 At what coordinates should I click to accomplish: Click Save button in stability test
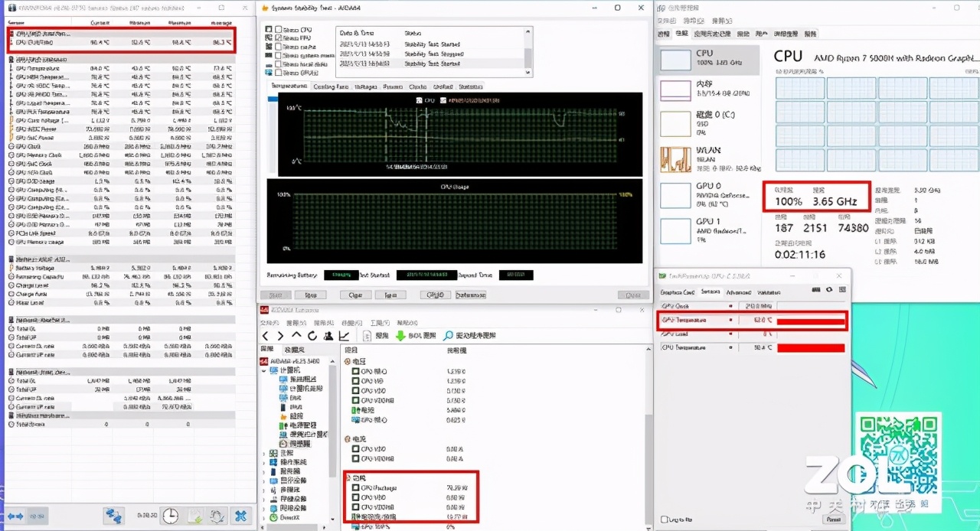pos(389,295)
